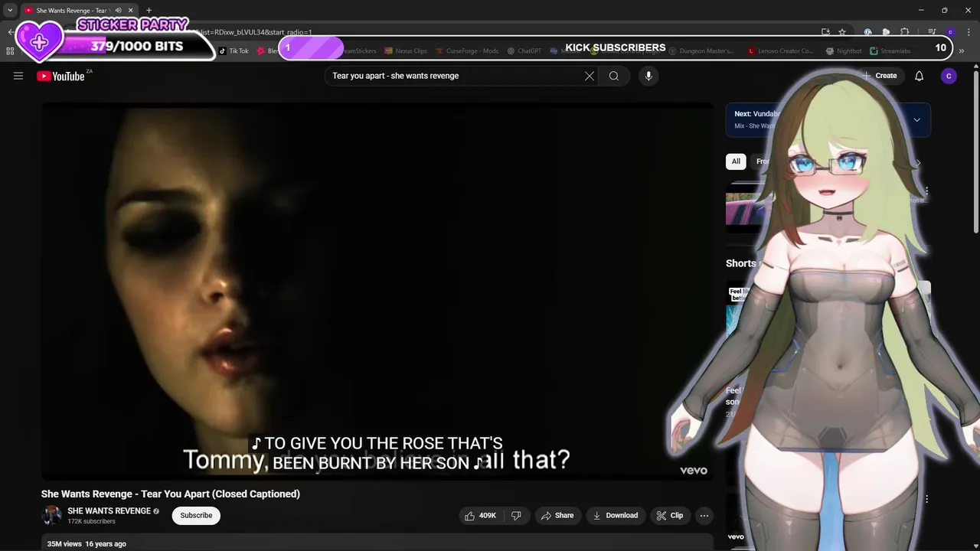This screenshot has height=551, width=980.
Task: Open Chrome media controls icon
Action: coord(932,32)
